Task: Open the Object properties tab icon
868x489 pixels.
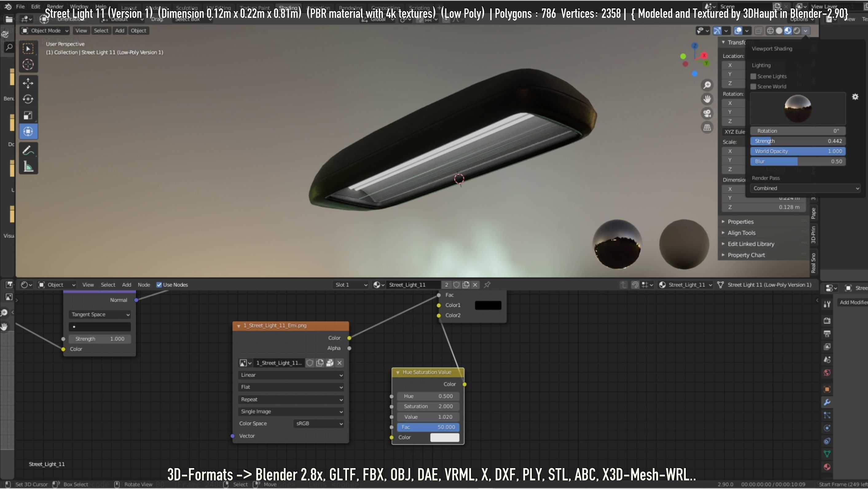Action: tap(827, 389)
